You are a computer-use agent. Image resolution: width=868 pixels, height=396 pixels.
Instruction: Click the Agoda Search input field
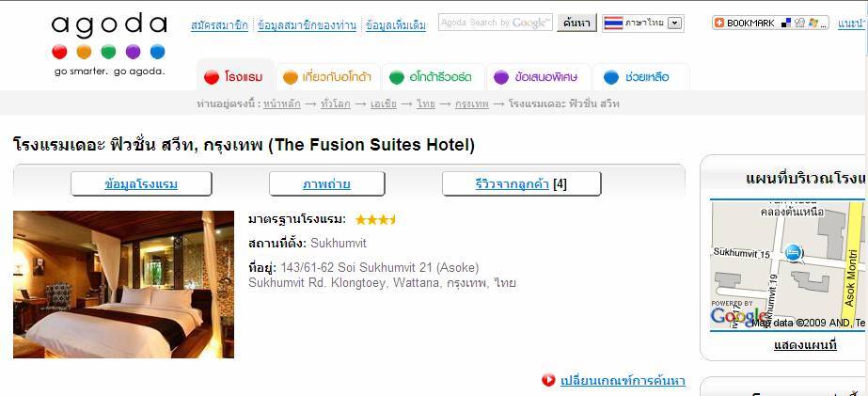coord(496,23)
